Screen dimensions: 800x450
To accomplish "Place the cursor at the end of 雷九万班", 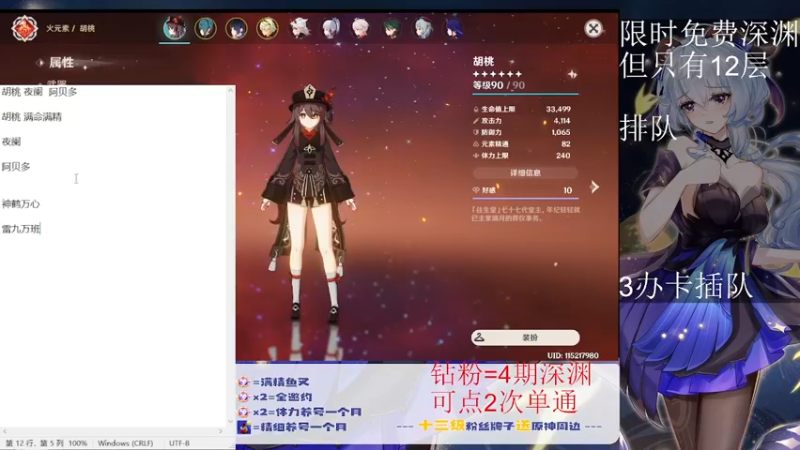I will (40, 229).
